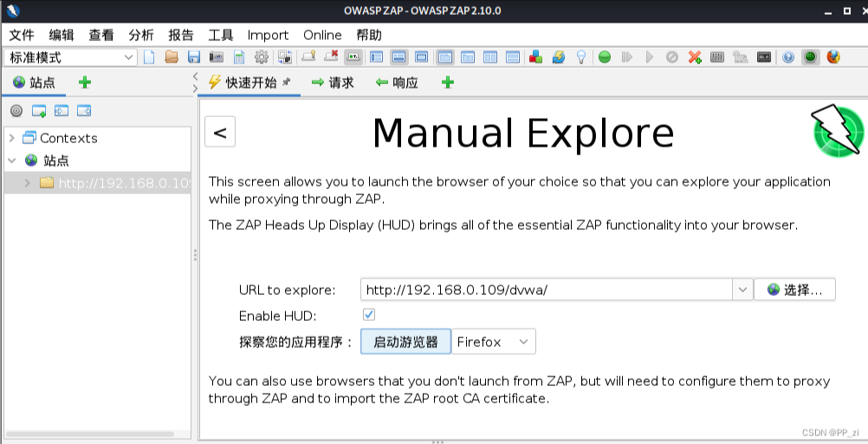Click the show-all-tabs icon after the gear
The height and width of the screenshot is (444, 868).
tap(284, 57)
